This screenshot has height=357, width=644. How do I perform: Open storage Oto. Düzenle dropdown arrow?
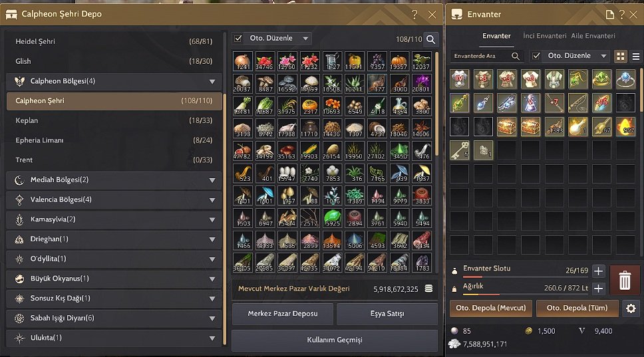pyautogui.click(x=305, y=39)
